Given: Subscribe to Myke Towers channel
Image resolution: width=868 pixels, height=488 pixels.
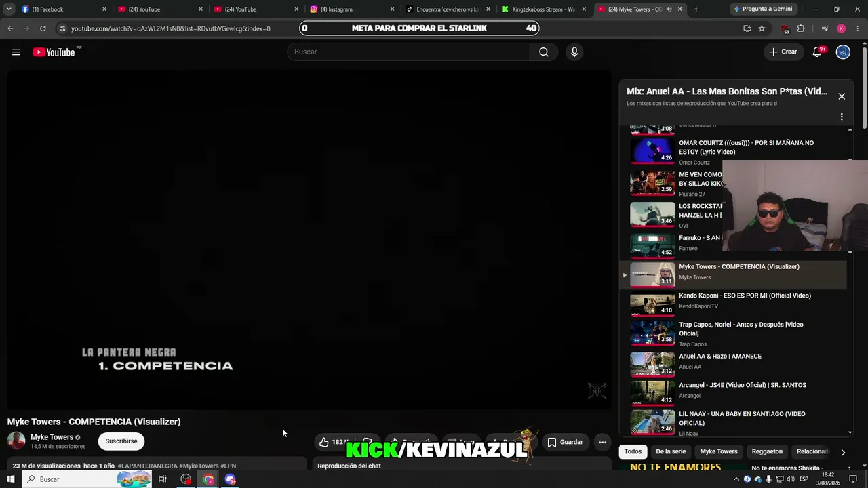Looking at the screenshot, I should point(121,441).
